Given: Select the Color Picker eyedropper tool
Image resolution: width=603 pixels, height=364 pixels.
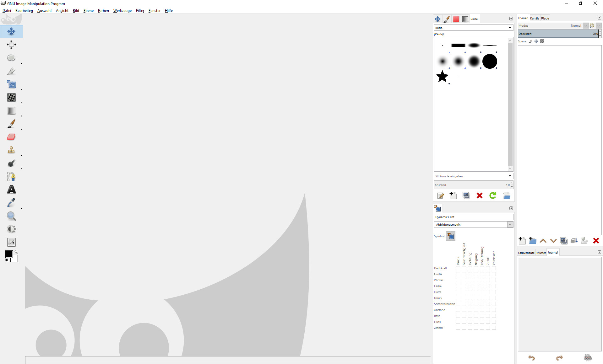Looking at the screenshot, I should pos(11,203).
